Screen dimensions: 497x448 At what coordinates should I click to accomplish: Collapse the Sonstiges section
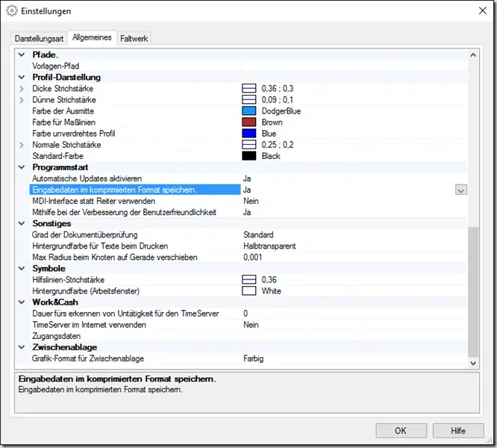tap(22, 223)
